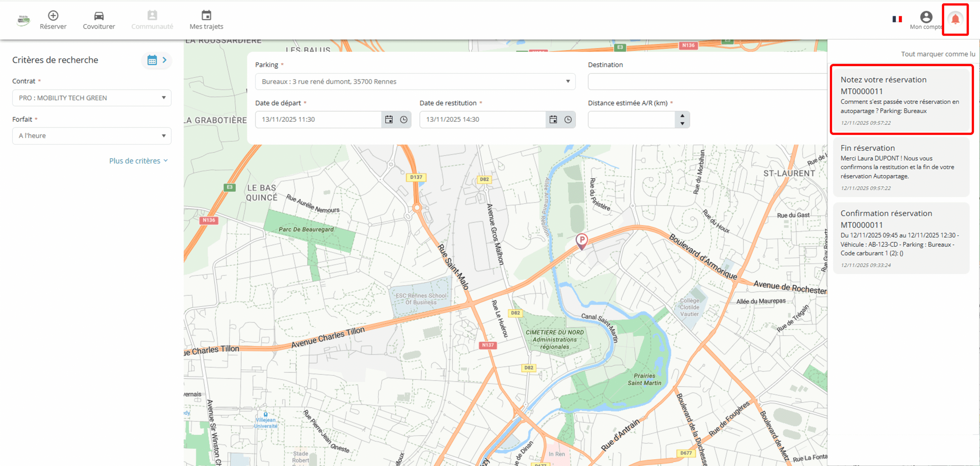Click the Destination input field
The image size is (980, 466).
pyautogui.click(x=707, y=81)
